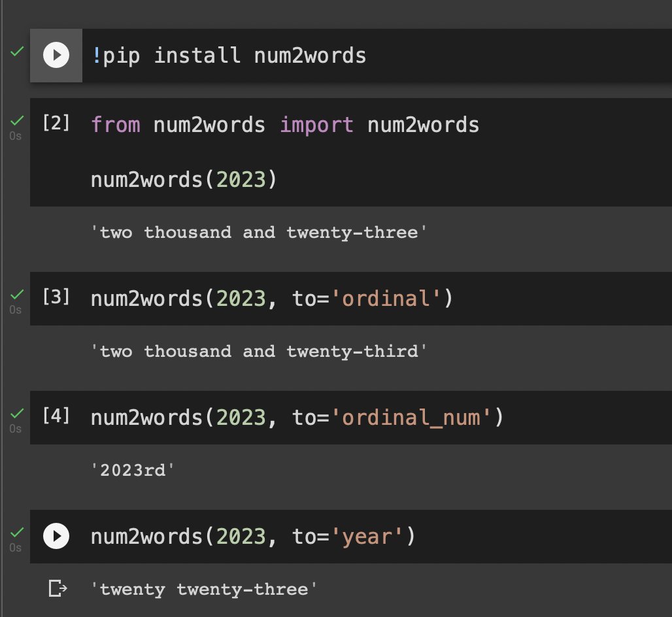The image size is (672, 617).
Task: Click the code with to='ordinal_num'
Action: tap(297, 418)
